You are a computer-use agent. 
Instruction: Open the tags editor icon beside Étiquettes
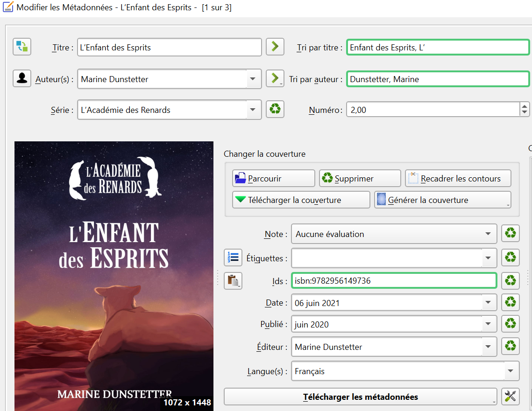[x=233, y=258]
